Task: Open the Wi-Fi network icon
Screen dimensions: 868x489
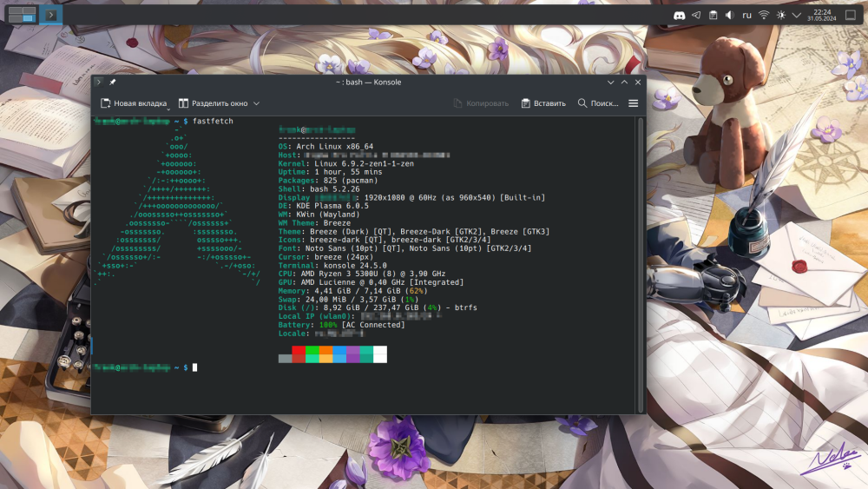Action: 764,15
